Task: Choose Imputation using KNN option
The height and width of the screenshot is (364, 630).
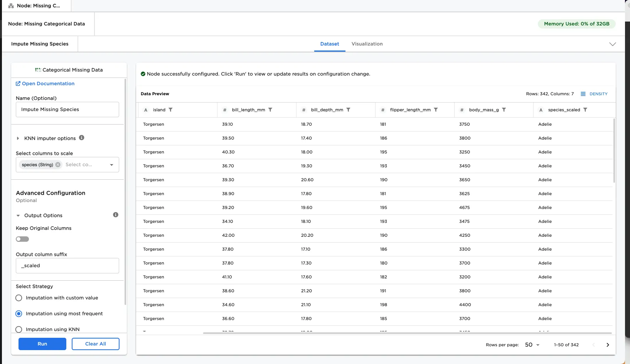Action: click(x=19, y=329)
